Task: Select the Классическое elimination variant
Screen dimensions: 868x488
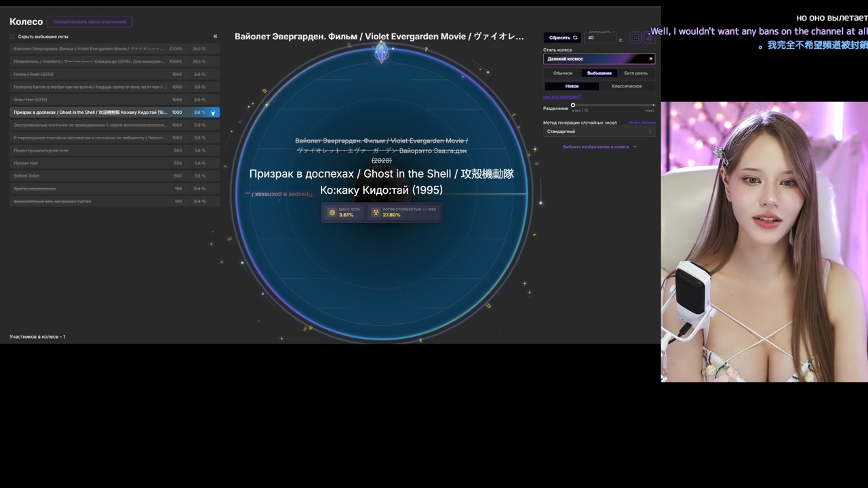Action: (x=627, y=86)
